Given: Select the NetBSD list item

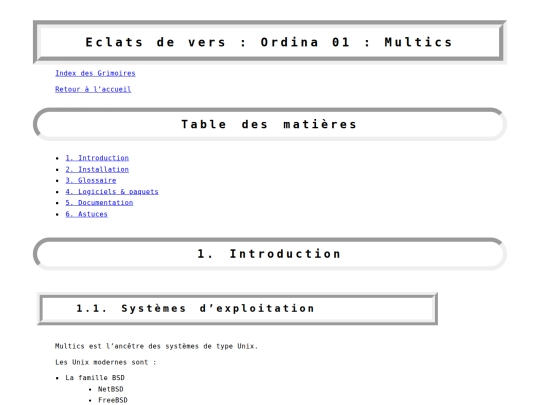Looking at the screenshot, I should (x=111, y=389).
